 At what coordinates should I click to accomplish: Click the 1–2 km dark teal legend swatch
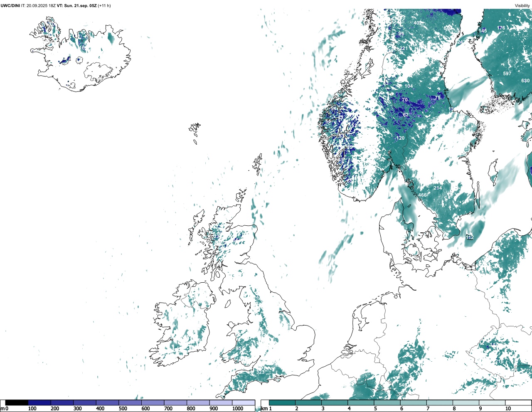pyautogui.click(x=282, y=403)
